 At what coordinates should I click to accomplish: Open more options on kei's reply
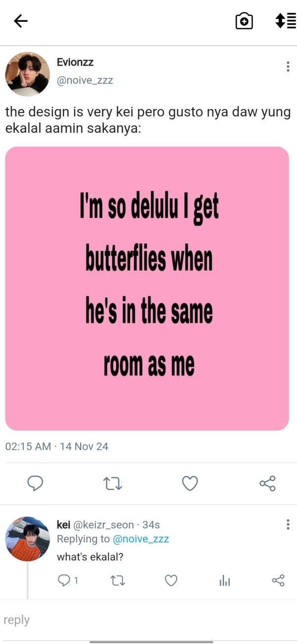click(x=288, y=525)
